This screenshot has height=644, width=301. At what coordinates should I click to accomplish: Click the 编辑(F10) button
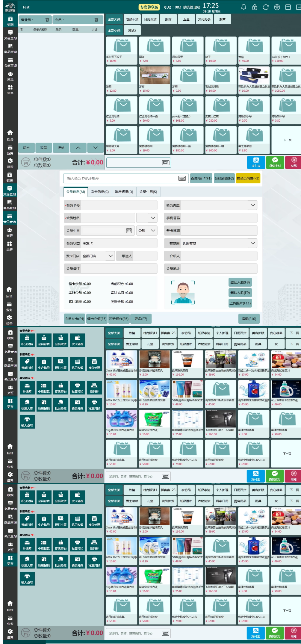pyautogui.click(x=249, y=319)
